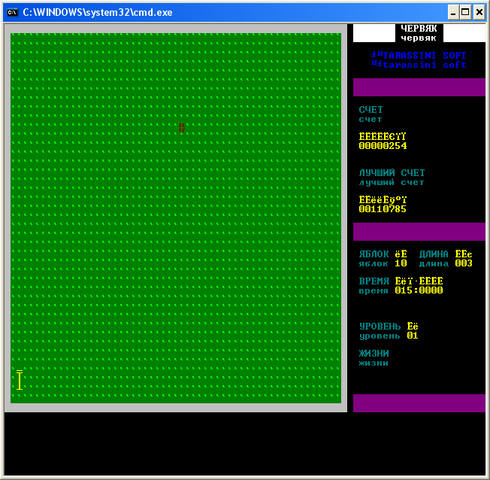Click the middle purple divider bar
Viewport: 490px width, 480px height.
pyautogui.click(x=419, y=232)
